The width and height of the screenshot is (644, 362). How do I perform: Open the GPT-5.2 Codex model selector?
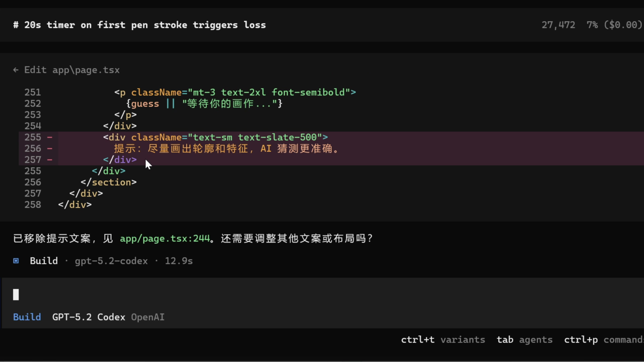tap(89, 317)
